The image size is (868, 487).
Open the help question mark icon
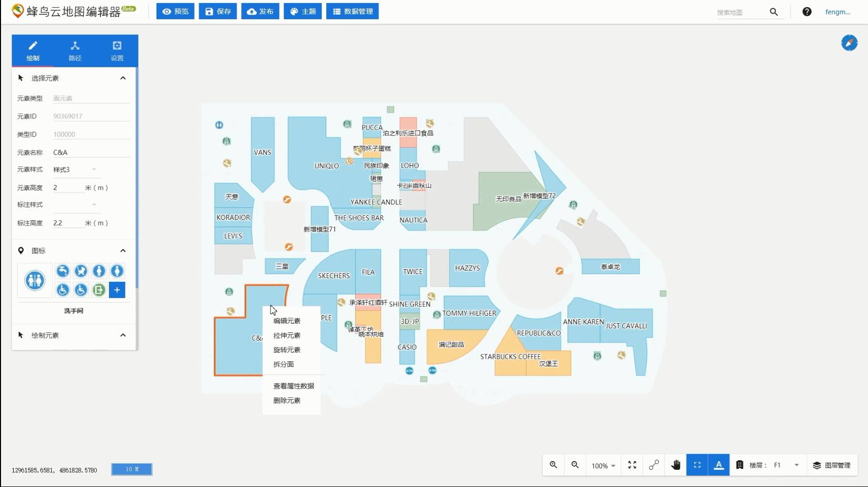click(807, 12)
